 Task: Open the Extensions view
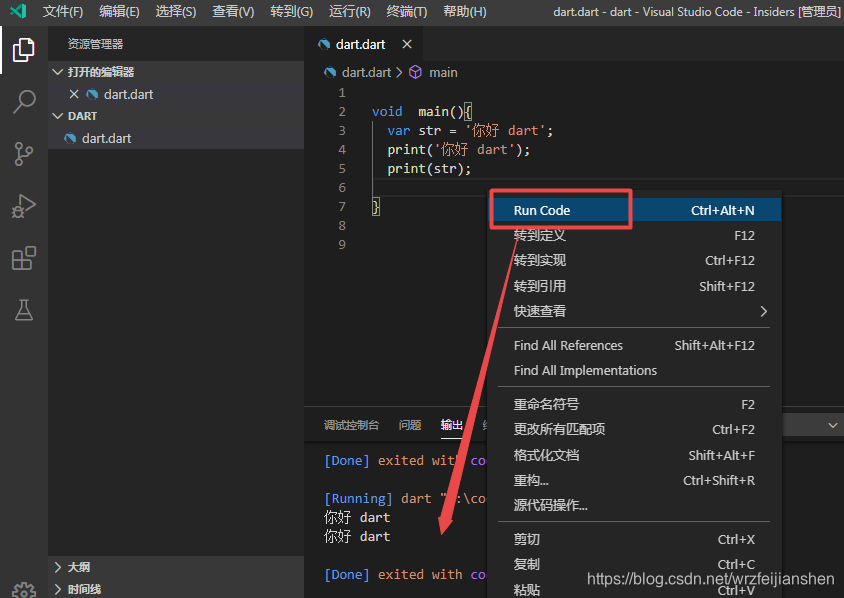click(24, 258)
